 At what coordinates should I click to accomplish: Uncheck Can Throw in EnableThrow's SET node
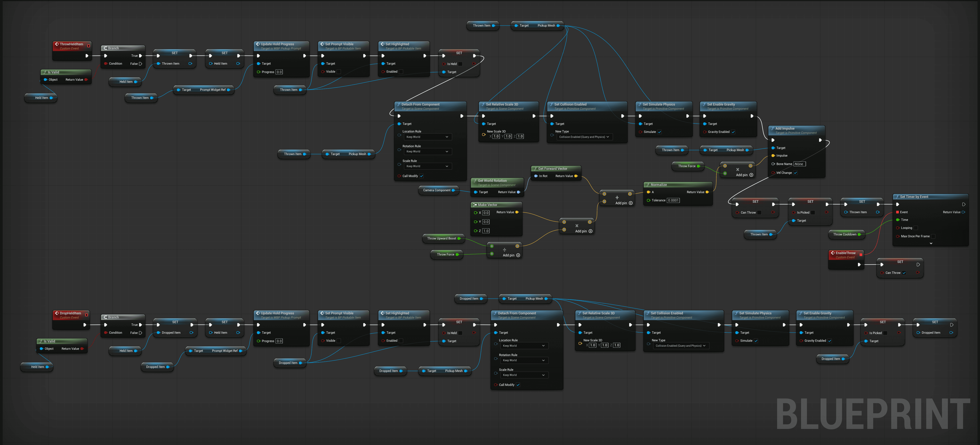(x=904, y=273)
